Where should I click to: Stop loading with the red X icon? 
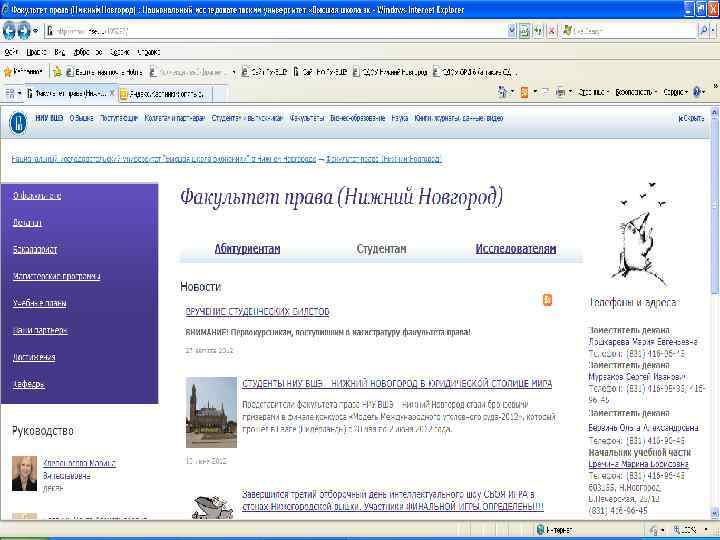click(552, 31)
